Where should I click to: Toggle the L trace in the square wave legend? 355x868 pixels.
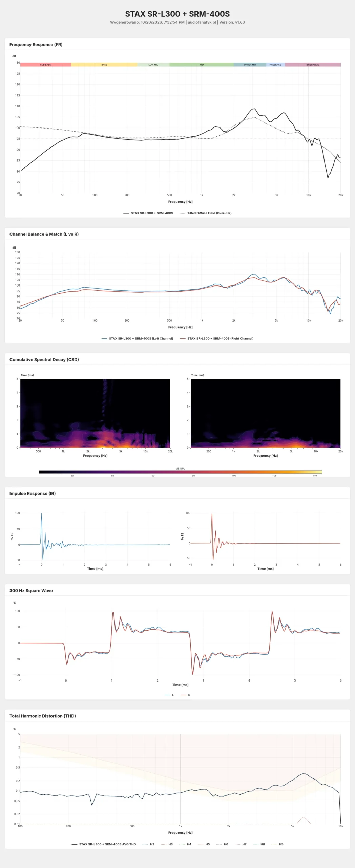[x=169, y=695]
